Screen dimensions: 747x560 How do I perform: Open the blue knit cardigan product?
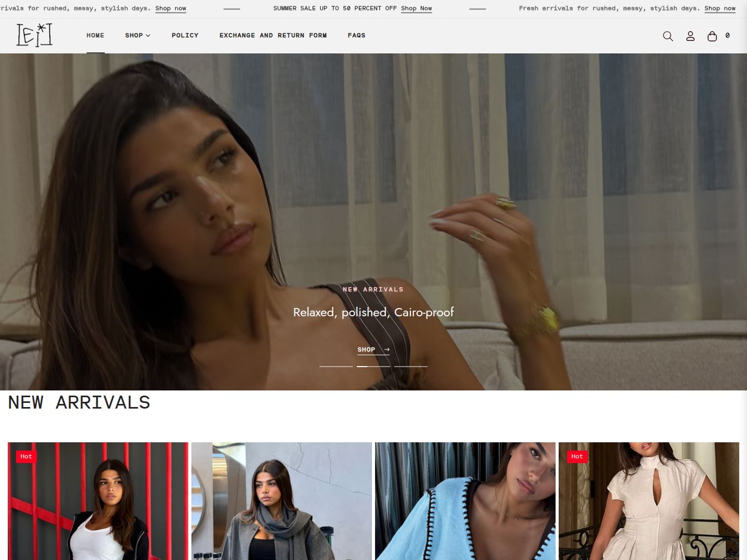tap(465, 501)
